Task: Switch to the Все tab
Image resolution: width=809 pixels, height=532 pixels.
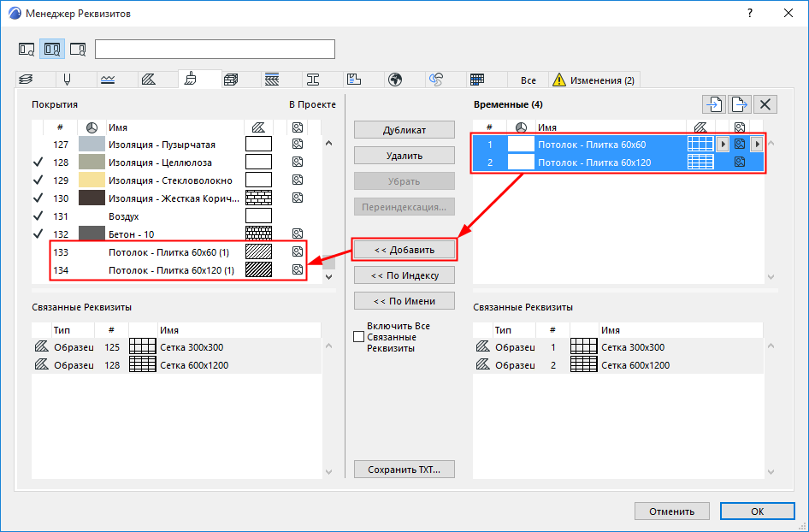Action: click(x=528, y=80)
